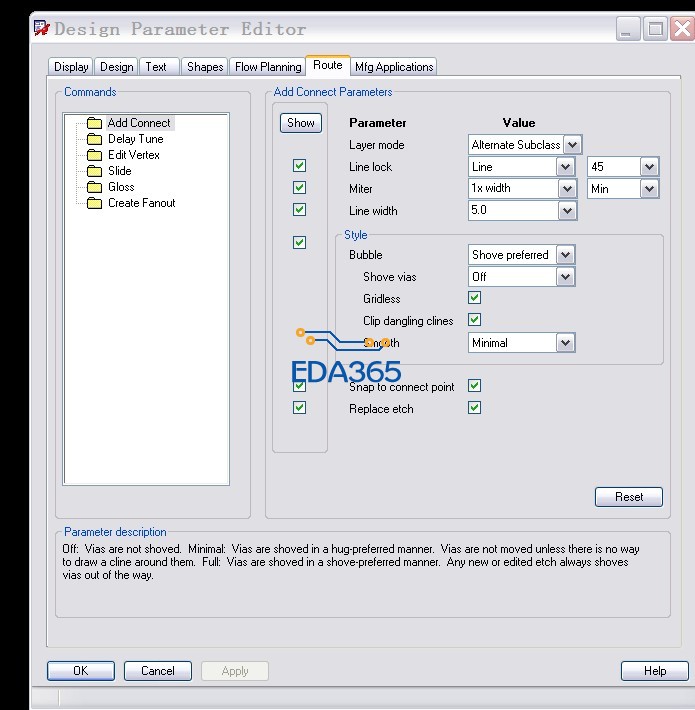Screen dimensions: 695x710
Task: Click the Shove vias label
Action: (389, 277)
